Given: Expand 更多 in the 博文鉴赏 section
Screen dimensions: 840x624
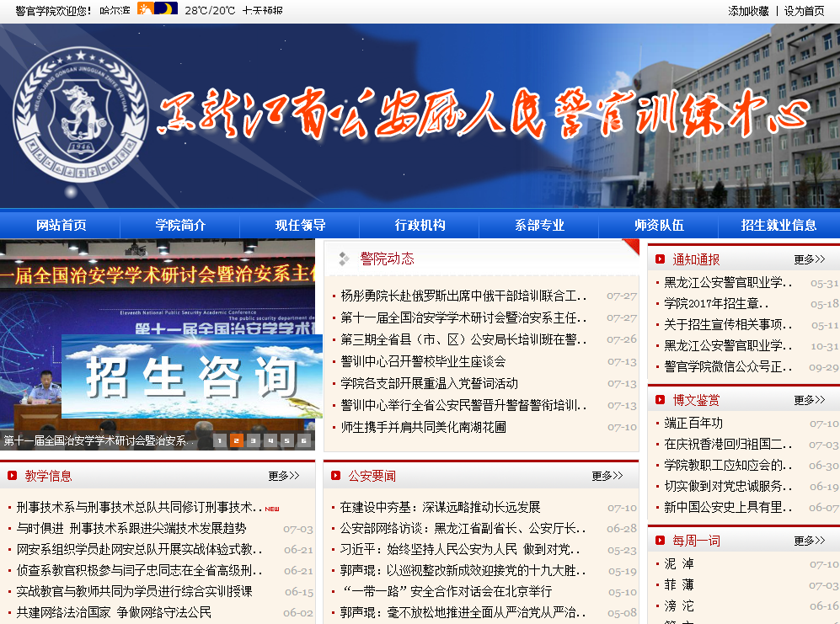Looking at the screenshot, I should 809,400.
